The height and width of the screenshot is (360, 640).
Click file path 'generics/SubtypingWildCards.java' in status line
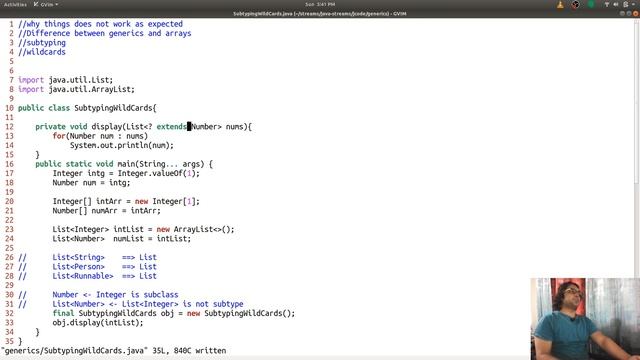click(74, 350)
